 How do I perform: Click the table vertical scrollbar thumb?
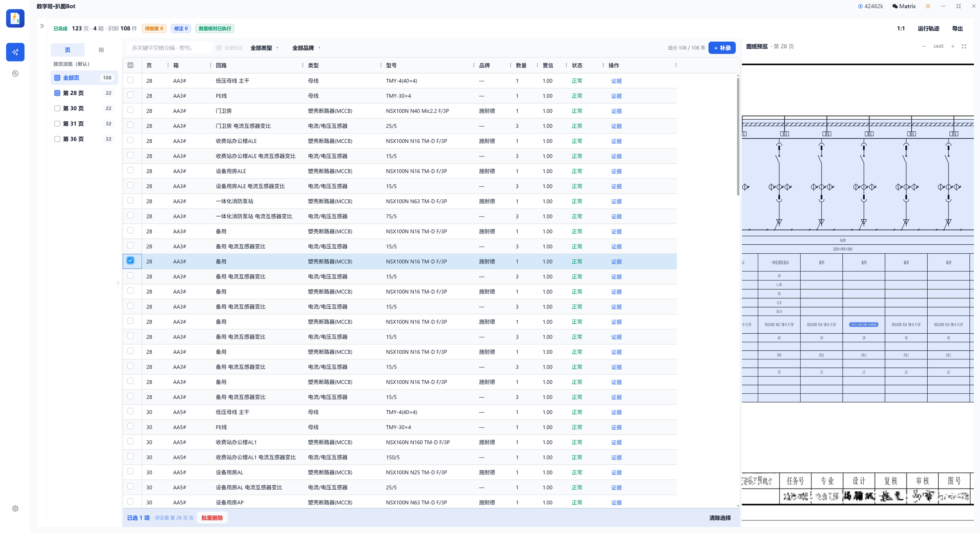point(738,136)
